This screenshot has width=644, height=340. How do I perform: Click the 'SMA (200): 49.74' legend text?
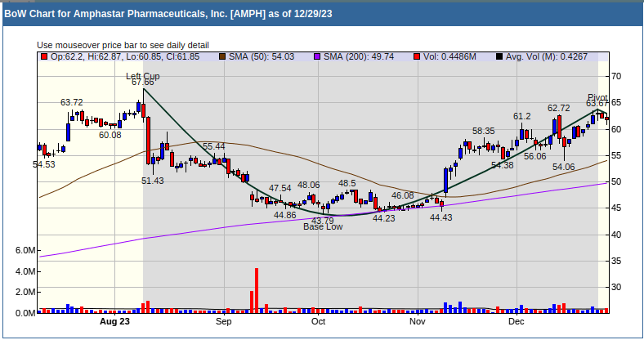click(x=359, y=56)
